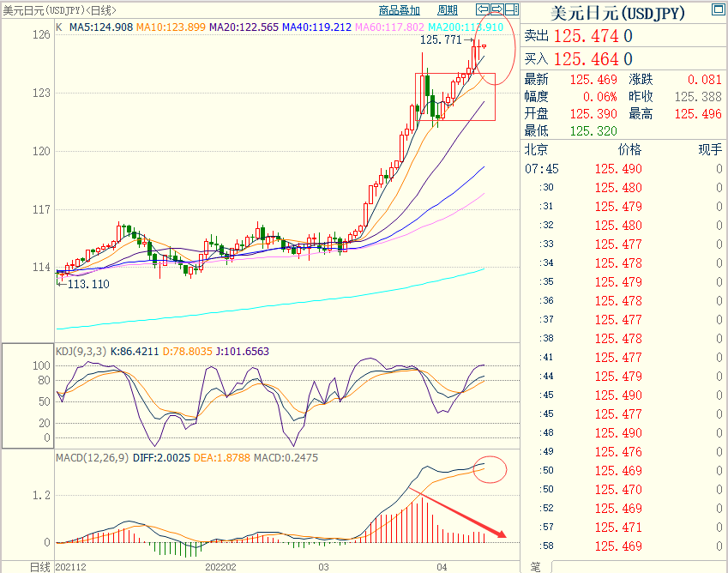Click the KDJ panel scale area

pos(27,395)
